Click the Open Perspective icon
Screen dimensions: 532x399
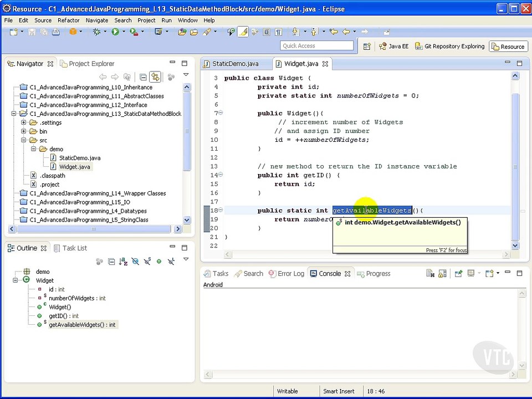point(367,47)
